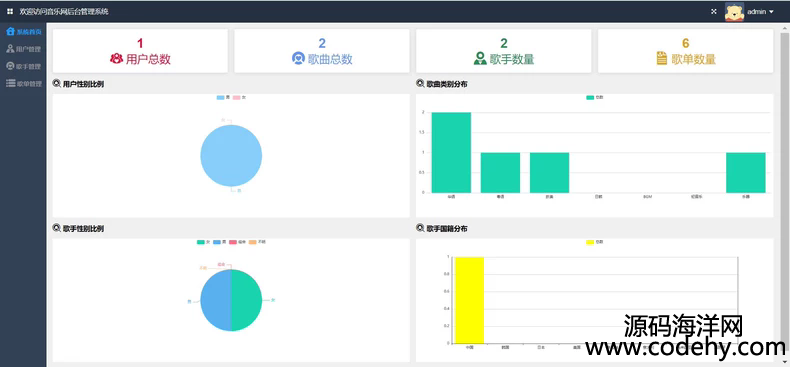Click the fullscreen icon beside admin avatar
790x367 pixels.
pyautogui.click(x=713, y=12)
